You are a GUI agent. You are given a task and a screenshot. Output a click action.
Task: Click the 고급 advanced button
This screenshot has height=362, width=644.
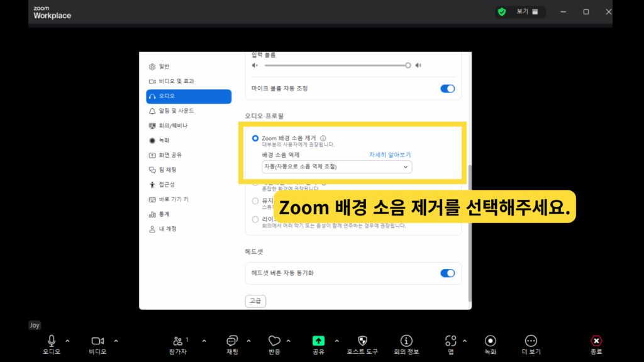[x=255, y=301]
